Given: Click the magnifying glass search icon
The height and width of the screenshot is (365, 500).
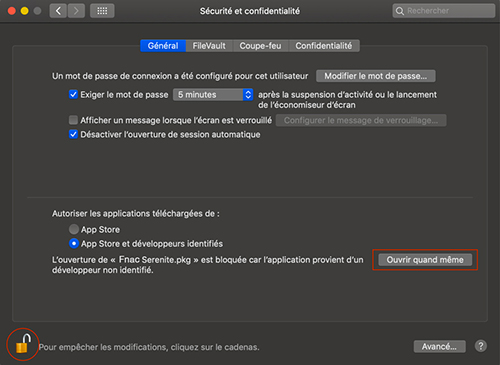Looking at the screenshot, I should click(400, 11).
